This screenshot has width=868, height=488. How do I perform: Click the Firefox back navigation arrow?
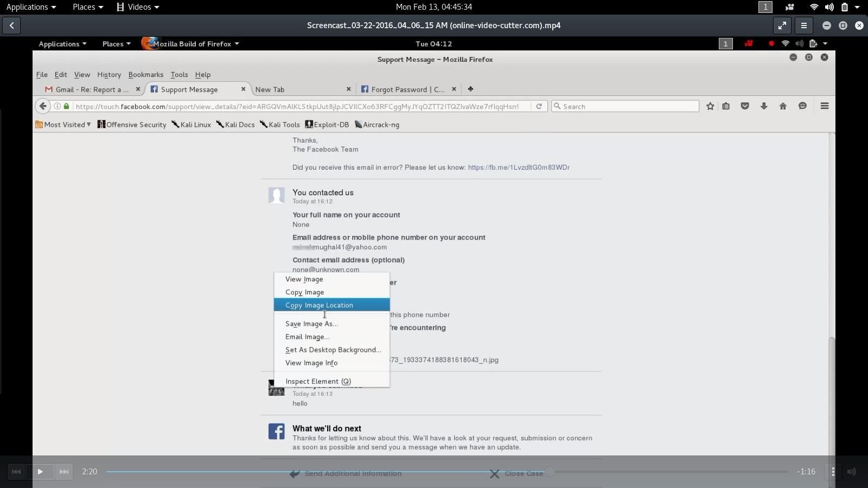(43, 106)
